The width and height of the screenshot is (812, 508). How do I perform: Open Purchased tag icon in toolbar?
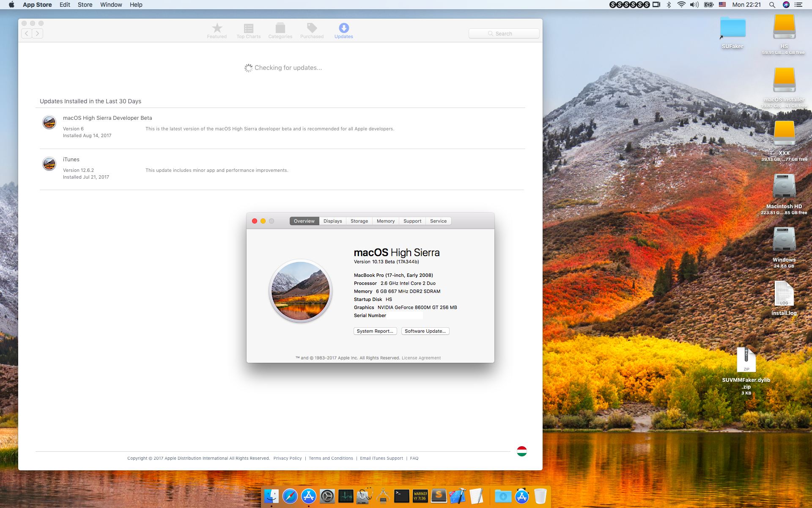coord(312,30)
